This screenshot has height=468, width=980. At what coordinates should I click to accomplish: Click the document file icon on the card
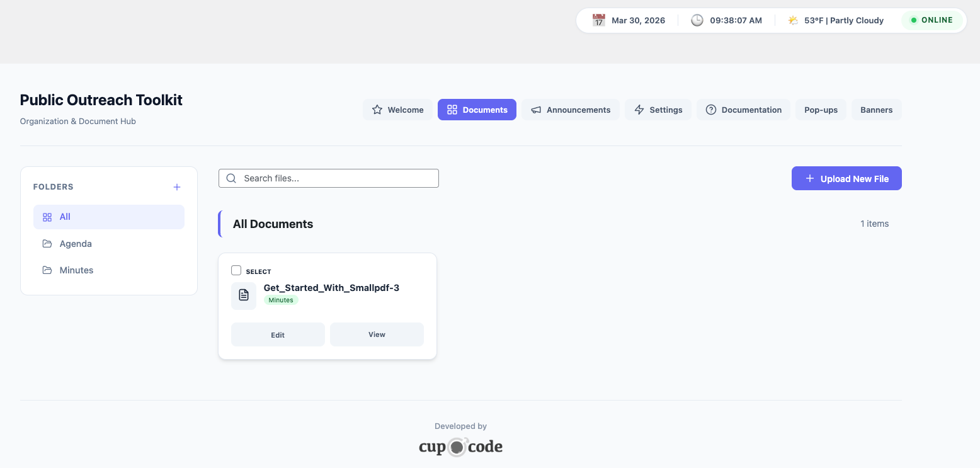(x=244, y=295)
